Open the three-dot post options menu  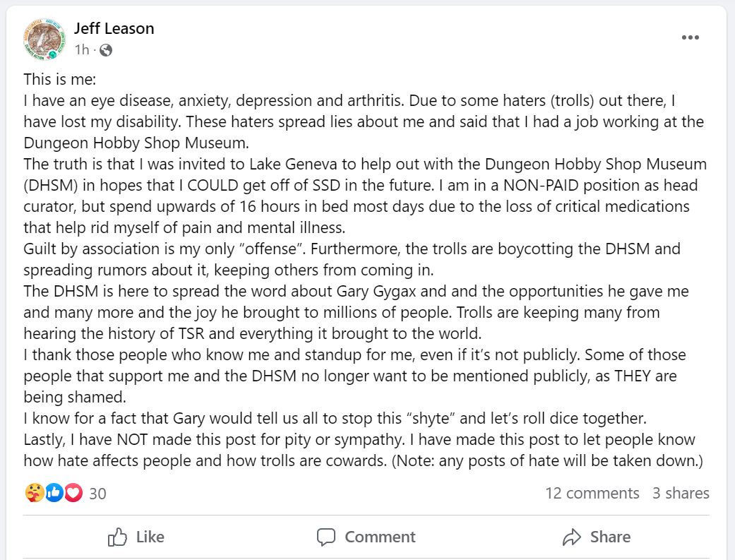point(690,38)
